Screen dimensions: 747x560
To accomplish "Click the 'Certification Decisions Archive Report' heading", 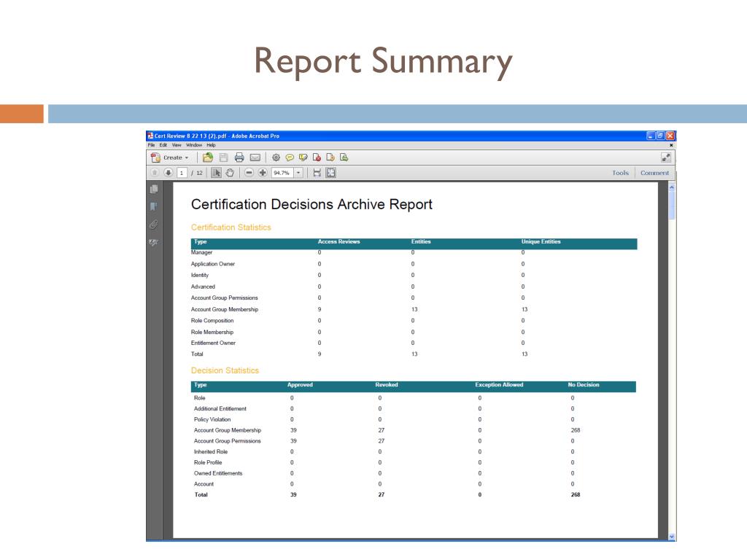I will (311, 204).
